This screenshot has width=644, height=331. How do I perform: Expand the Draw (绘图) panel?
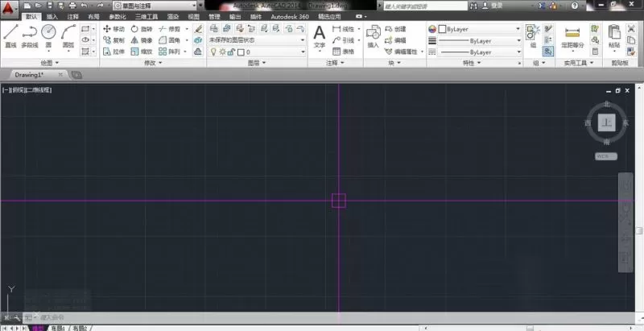50,63
